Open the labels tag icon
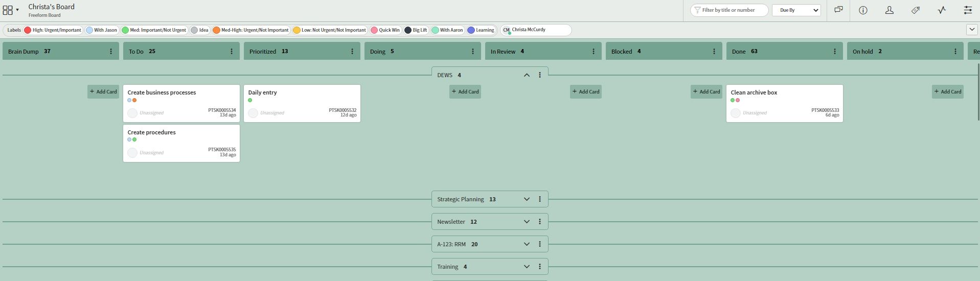980x281 pixels. pos(916,10)
